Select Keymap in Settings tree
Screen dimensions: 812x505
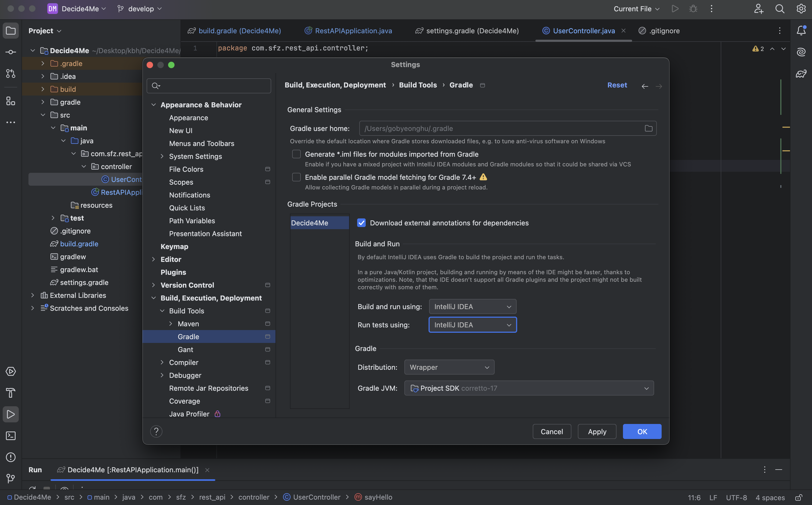[x=175, y=247]
